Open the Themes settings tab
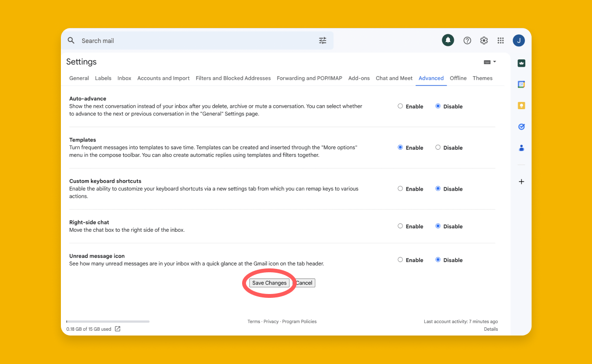The width and height of the screenshot is (592, 364). coord(482,78)
